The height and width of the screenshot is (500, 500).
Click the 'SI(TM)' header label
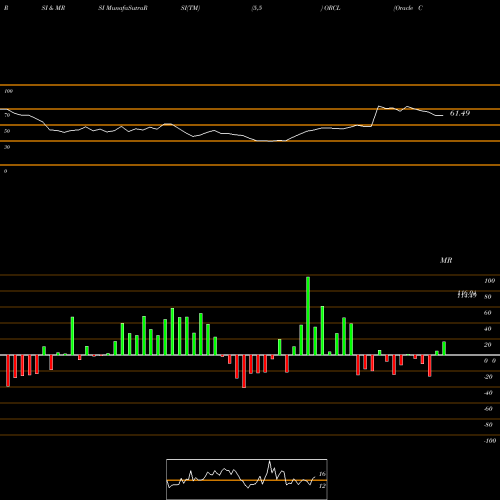190,8
